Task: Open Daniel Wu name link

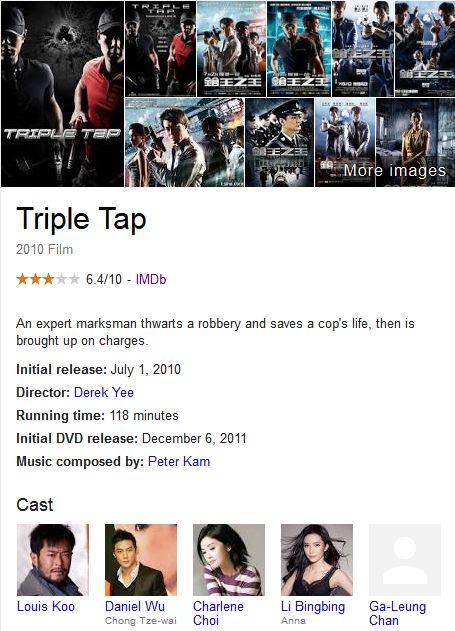Action: coord(135,606)
